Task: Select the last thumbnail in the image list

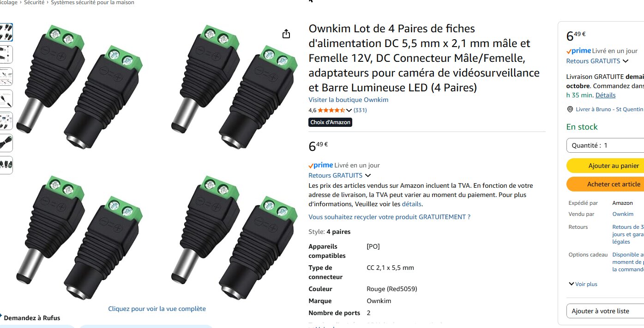Action: (6, 165)
